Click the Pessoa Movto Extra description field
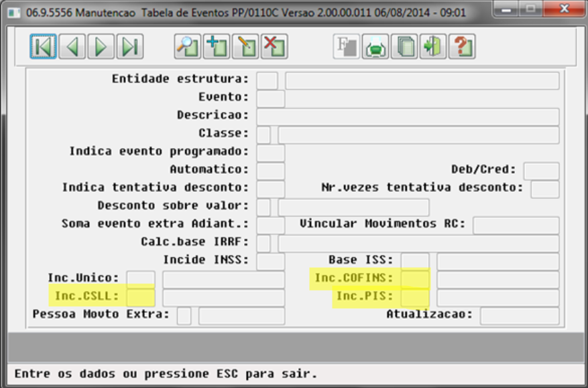The image size is (588, 388). tap(241, 316)
